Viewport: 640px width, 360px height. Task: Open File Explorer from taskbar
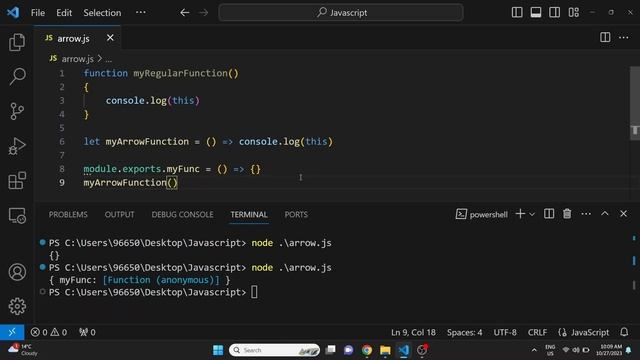pyautogui.click(x=385, y=350)
